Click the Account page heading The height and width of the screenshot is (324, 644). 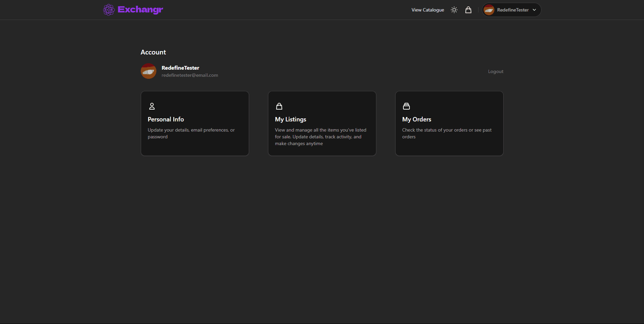(153, 52)
